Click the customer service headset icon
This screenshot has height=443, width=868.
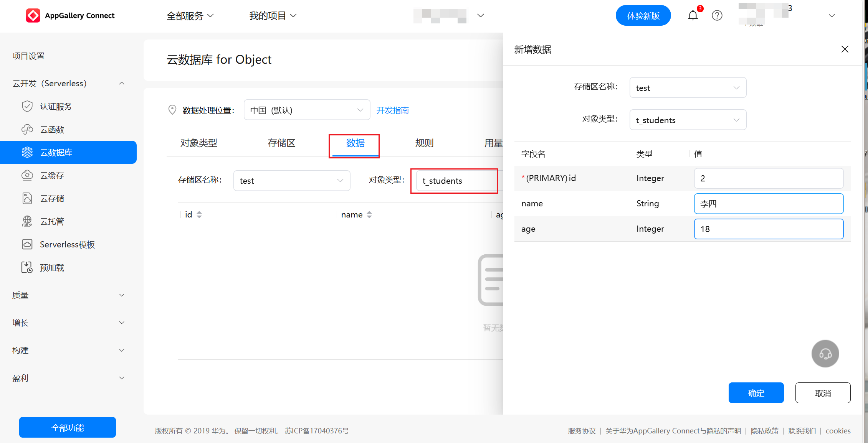point(825,353)
